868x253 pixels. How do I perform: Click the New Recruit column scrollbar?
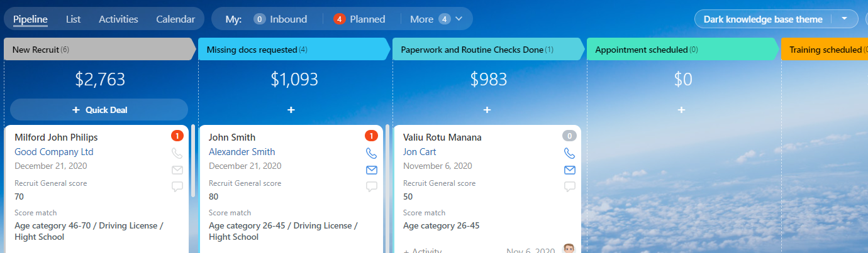192,161
